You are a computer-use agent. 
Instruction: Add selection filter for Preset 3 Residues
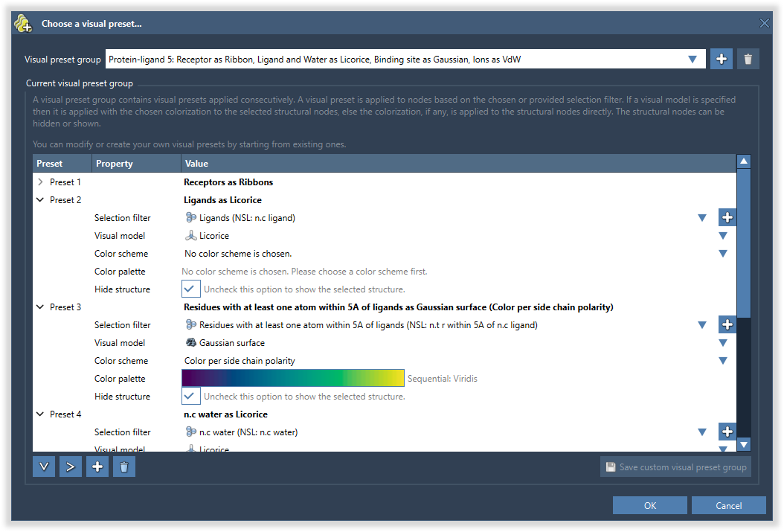(x=727, y=325)
